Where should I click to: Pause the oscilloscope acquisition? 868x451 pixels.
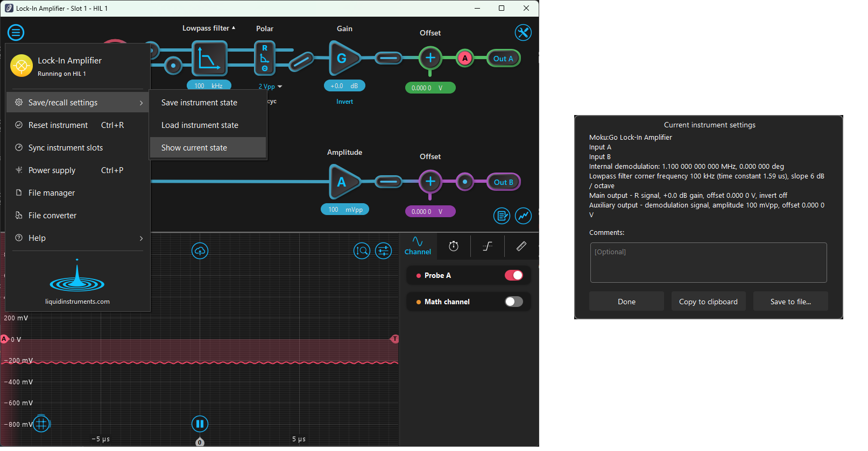[x=200, y=424]
